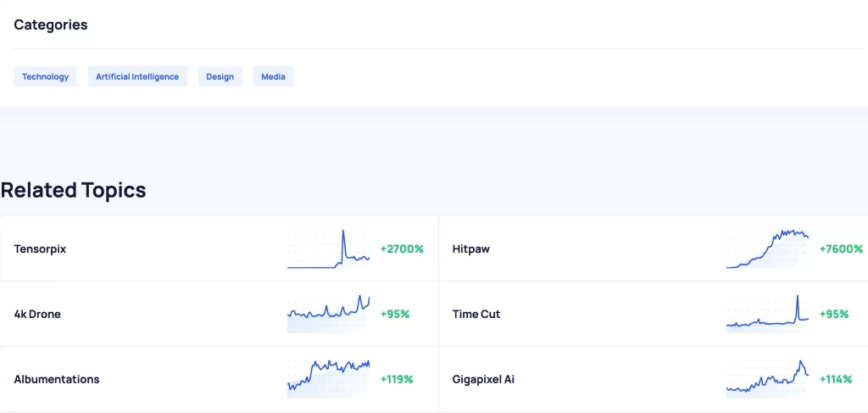View the Time Cut trend sparkline chart
The height and width of the screenshot is (413, 868).
tap(767, 314)
